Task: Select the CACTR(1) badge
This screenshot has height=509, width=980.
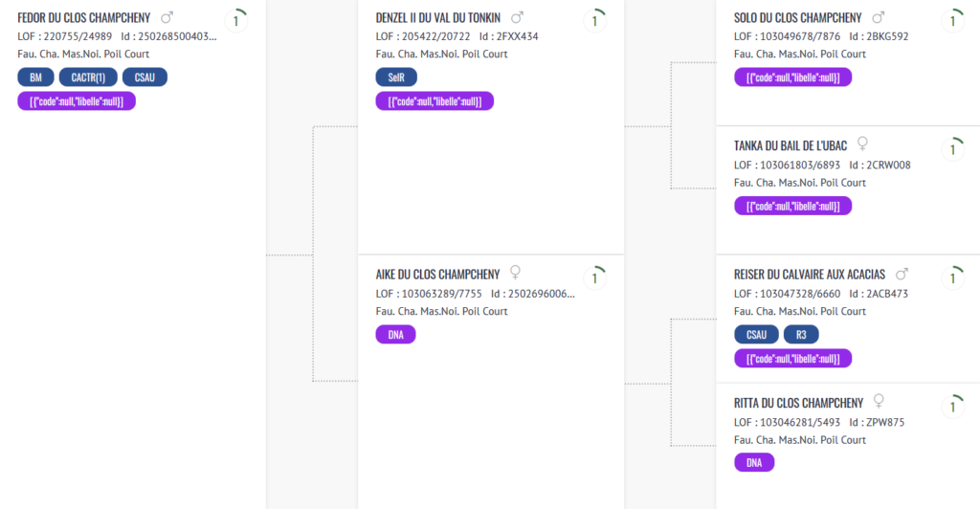Action: point(88,77)
